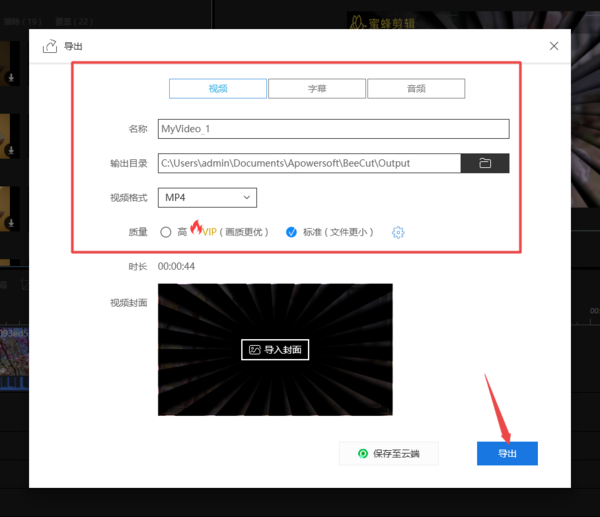The image size is (600, 517).
Task: Click the 导入封面 import cover button
Action: [275, 350]
